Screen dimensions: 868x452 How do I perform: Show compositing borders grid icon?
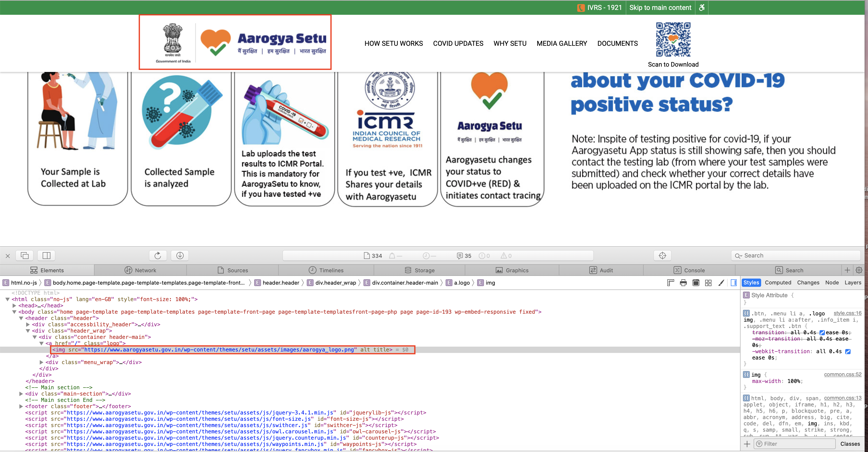pyautogui.click(x=708, y=283)
